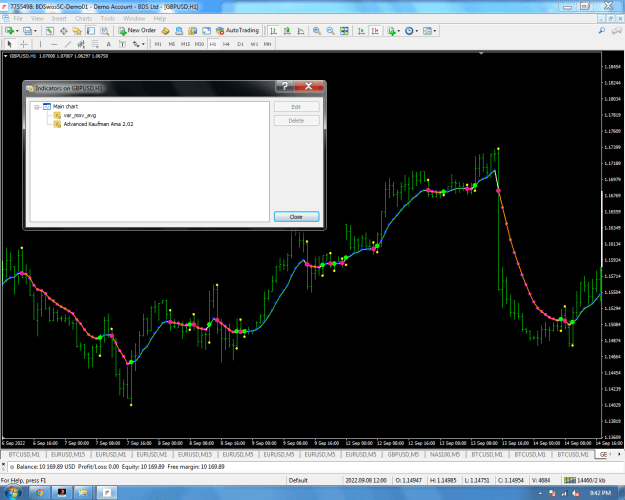Viewport: 625px width, 500px height.
Task: Switch chart to line chart
Action: point(301,31)
